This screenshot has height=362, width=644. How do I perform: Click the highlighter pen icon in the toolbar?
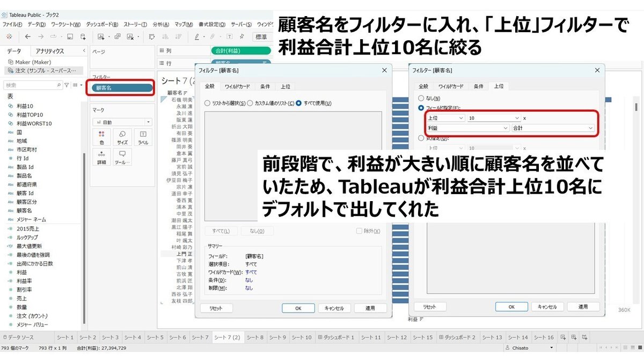pos(196,36)
